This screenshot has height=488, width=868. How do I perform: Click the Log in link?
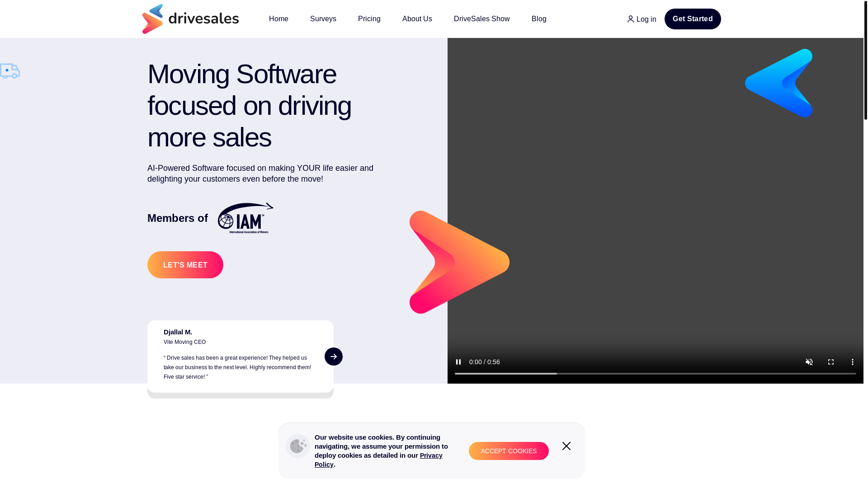point(642,19)
